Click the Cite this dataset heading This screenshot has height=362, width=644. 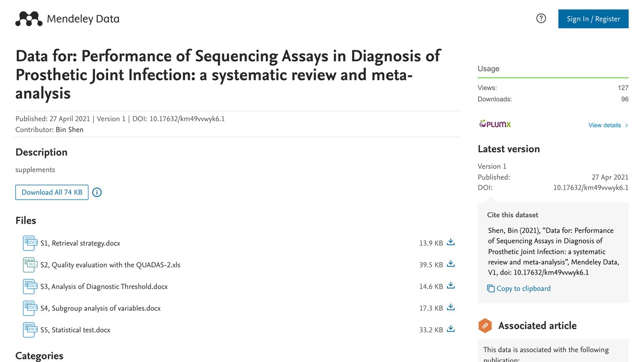pyautogui.click(x=513, y=215)
